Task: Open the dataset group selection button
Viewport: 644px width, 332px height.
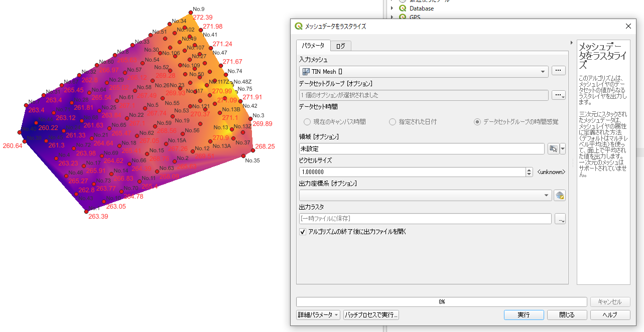Action: coord(558,95)
